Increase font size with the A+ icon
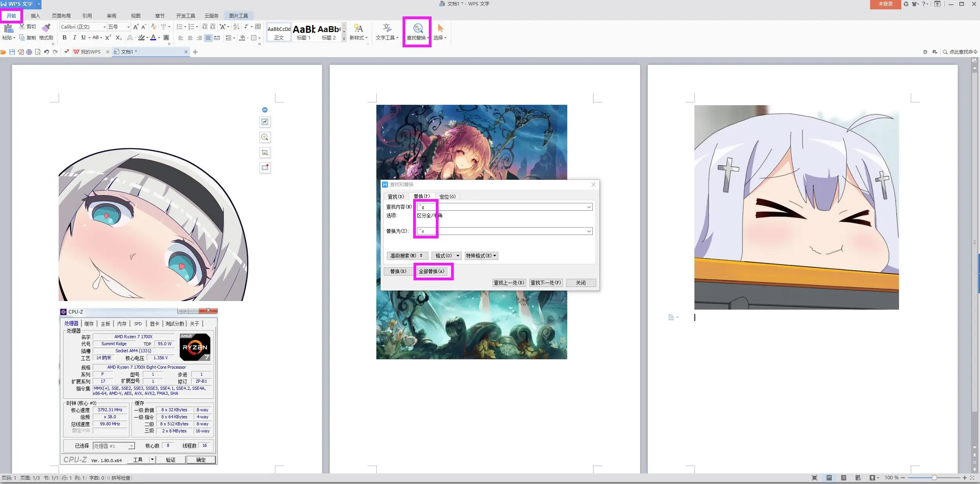 (136, 27)
